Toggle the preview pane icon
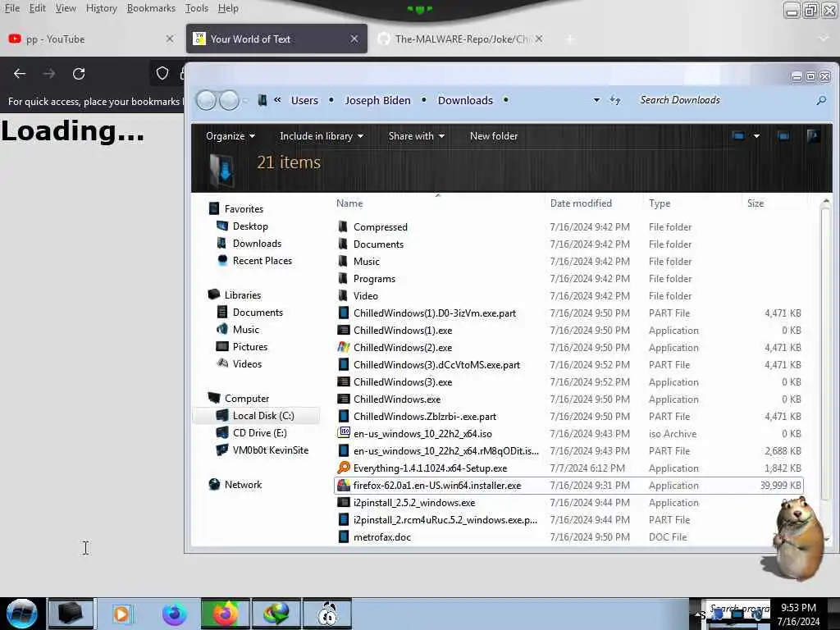 (783, 135)
